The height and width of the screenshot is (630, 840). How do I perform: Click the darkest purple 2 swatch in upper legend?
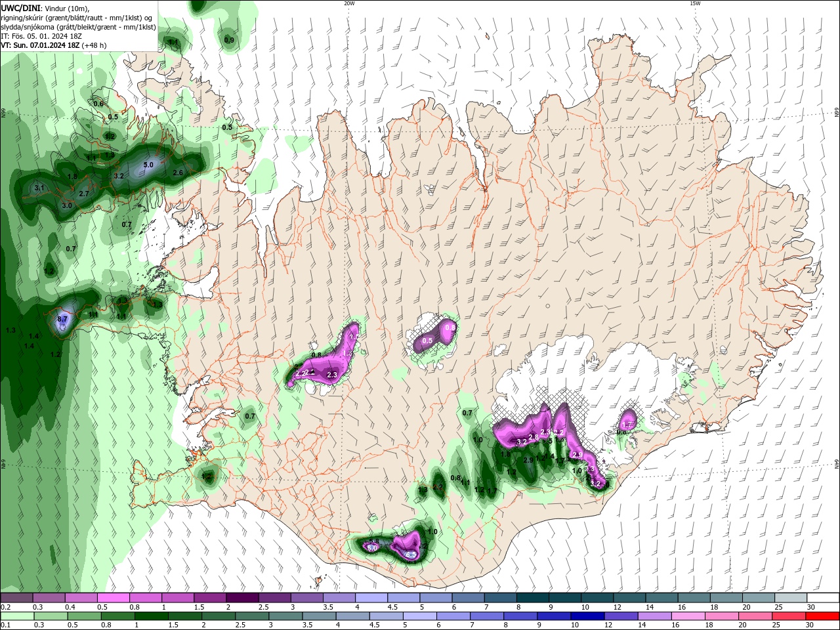pyautogui.click(x=242, y=597)
